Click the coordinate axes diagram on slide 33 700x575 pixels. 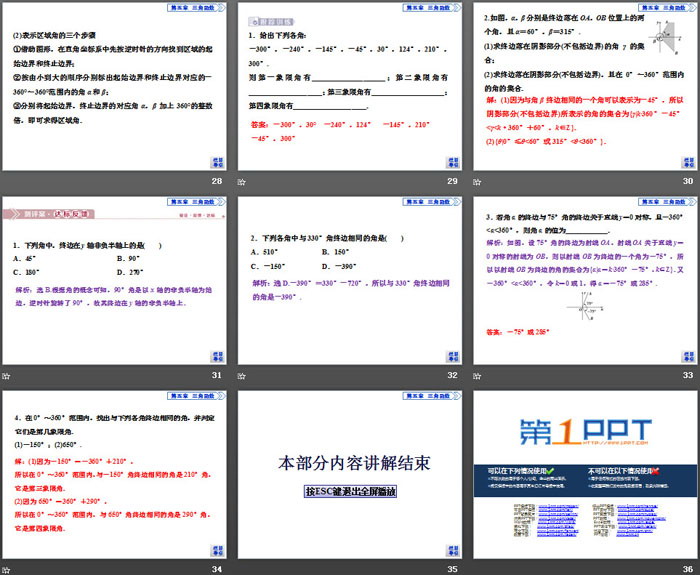tap(585, 306)
